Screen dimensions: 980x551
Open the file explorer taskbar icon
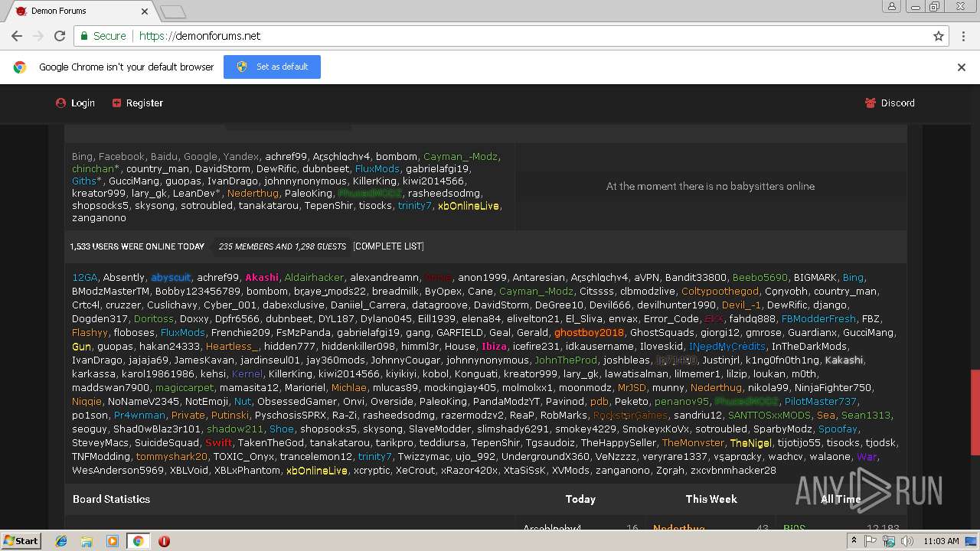pyautogui.click(x=87, y=541)
